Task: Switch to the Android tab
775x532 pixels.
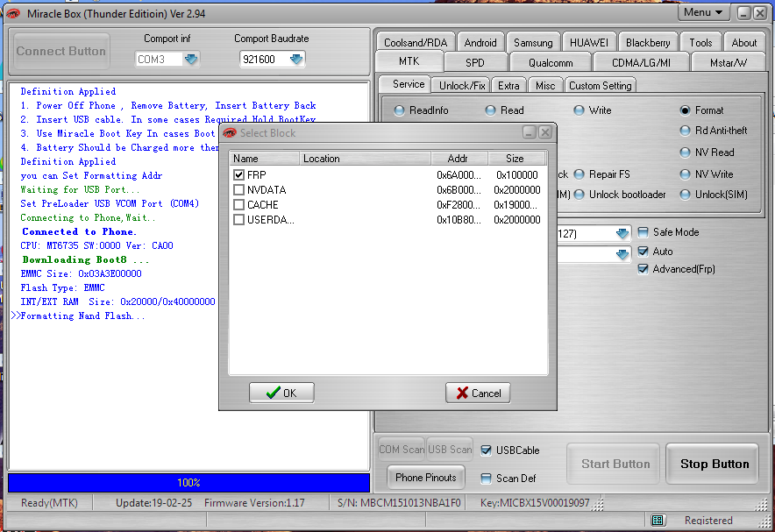Action: tap(480, 42)
